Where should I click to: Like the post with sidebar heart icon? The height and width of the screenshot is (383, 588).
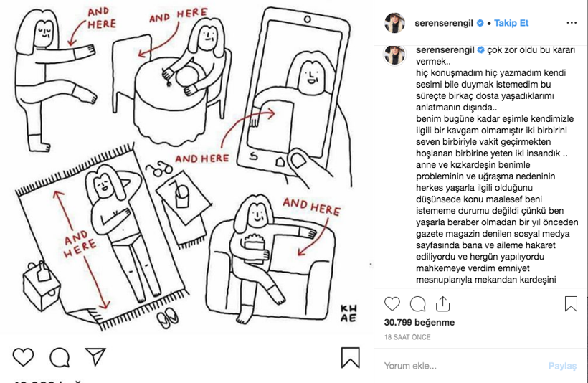392,303
